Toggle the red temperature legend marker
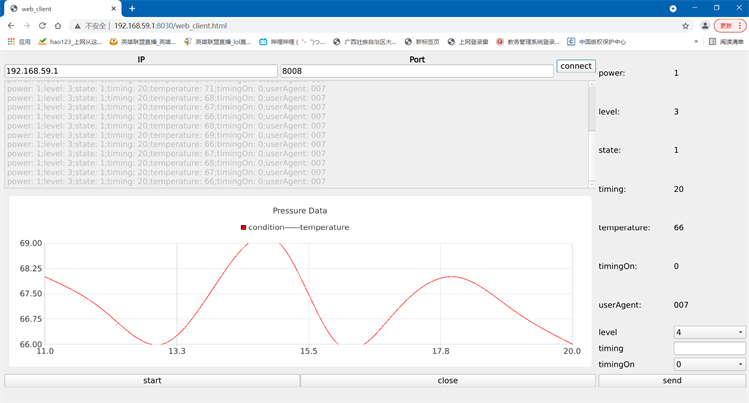This screenshot has height=403, width=749. click(x=243, y=227)
